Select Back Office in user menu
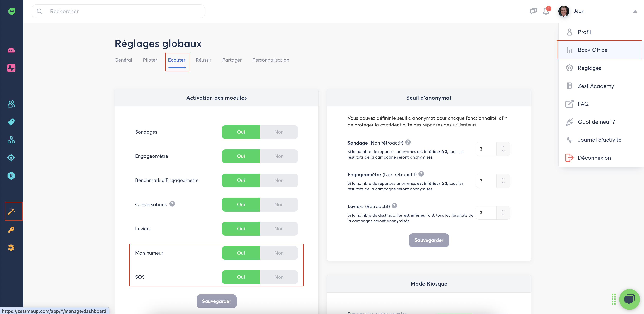This screenshot has height=314, width=644. click(592, 50)
